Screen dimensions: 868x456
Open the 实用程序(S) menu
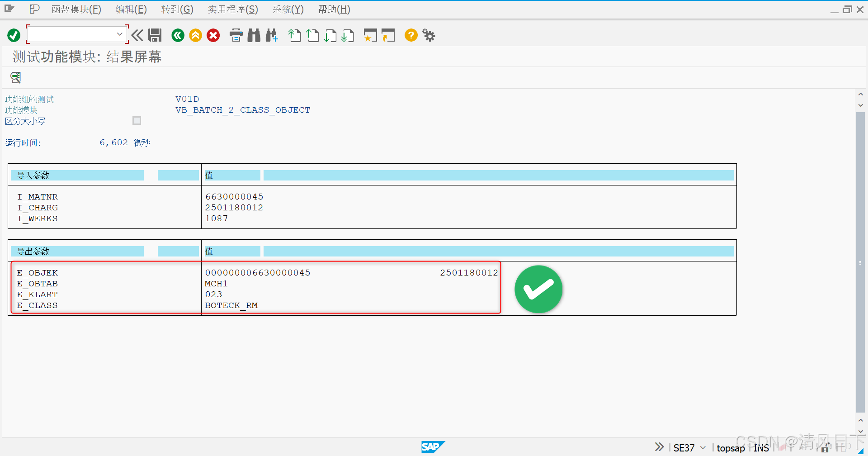pyautogui.click(x=232, y=9)
